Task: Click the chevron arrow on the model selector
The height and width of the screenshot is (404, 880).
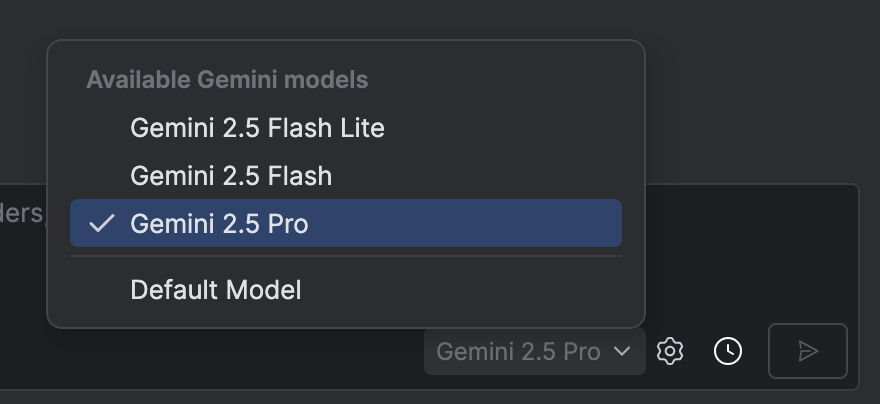Action: coord(622,351)
